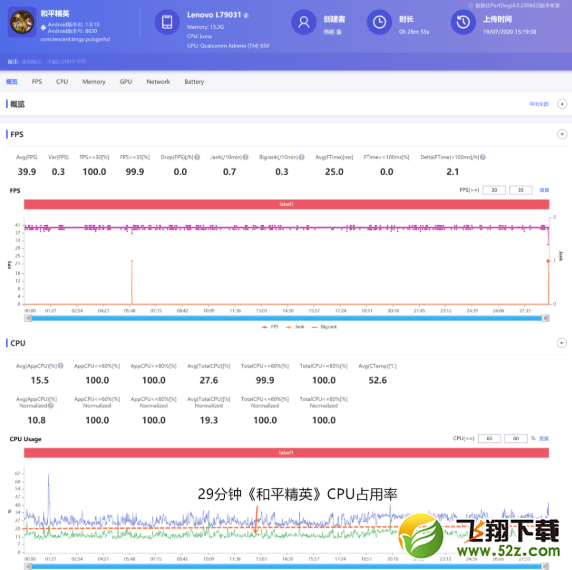The image size is (572, 570).
Task: Click FPS(>=) second threshold field 35
Action: tap(521, 190)
